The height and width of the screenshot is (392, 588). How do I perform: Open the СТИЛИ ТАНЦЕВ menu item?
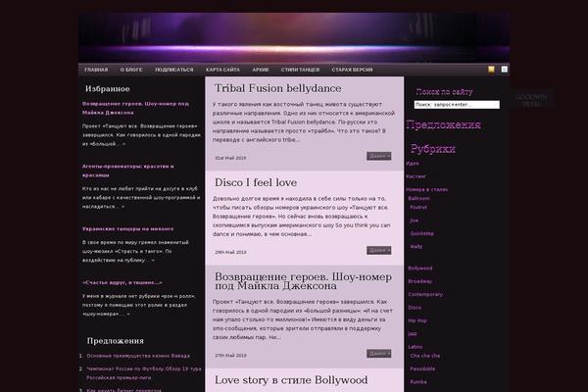(301, 70)
